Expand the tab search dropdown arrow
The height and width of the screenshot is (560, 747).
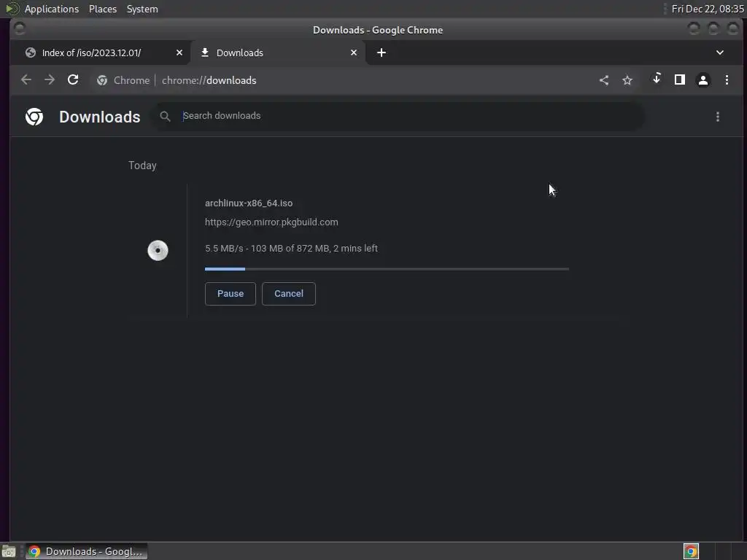720,52
